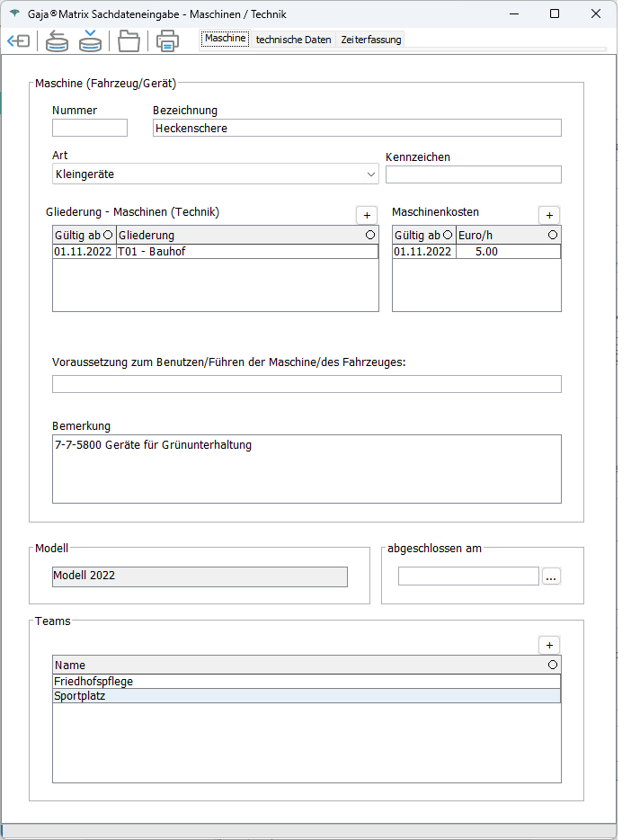The height and width of the screenshot is (840, 640).
Task: Click the database undo/reload icon
Action: [57, 41]
